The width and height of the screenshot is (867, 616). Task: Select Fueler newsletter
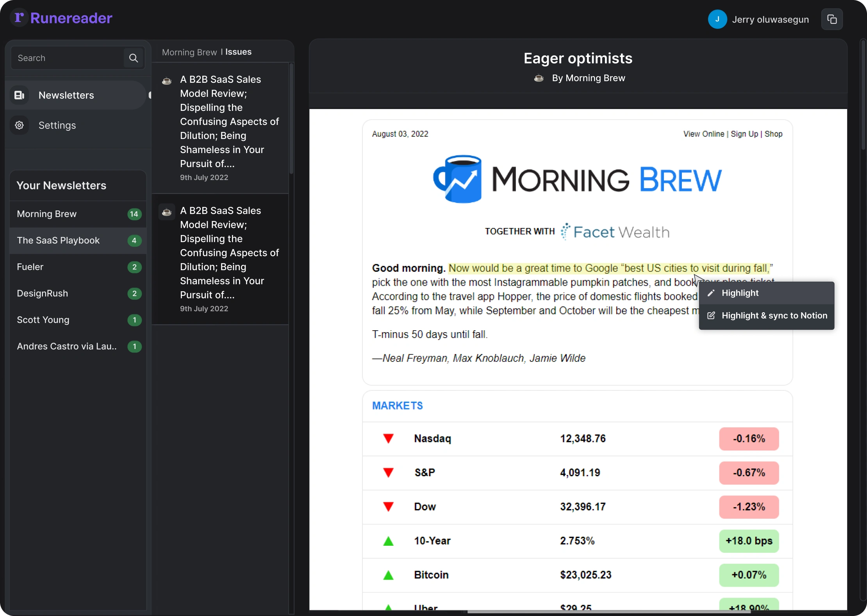(x=78, y=267)
